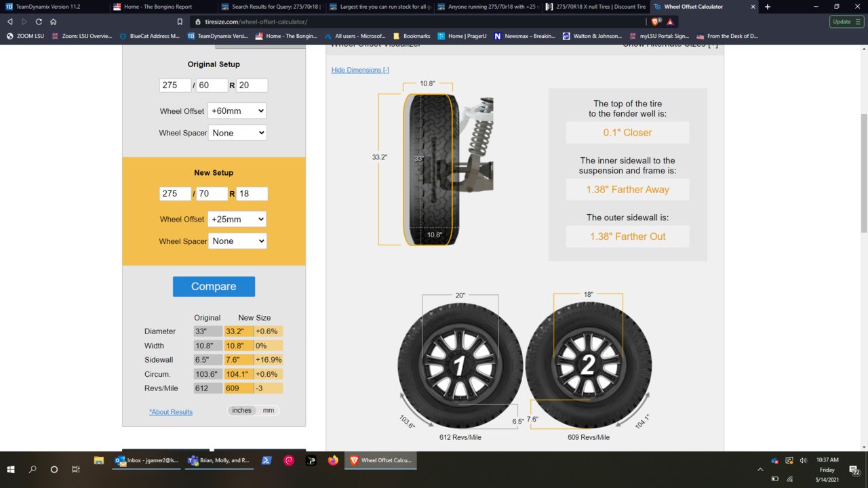Viewport: 868px width, 488px height.
Task: Open Cortana circle icon
Action: tap(54, 469)
